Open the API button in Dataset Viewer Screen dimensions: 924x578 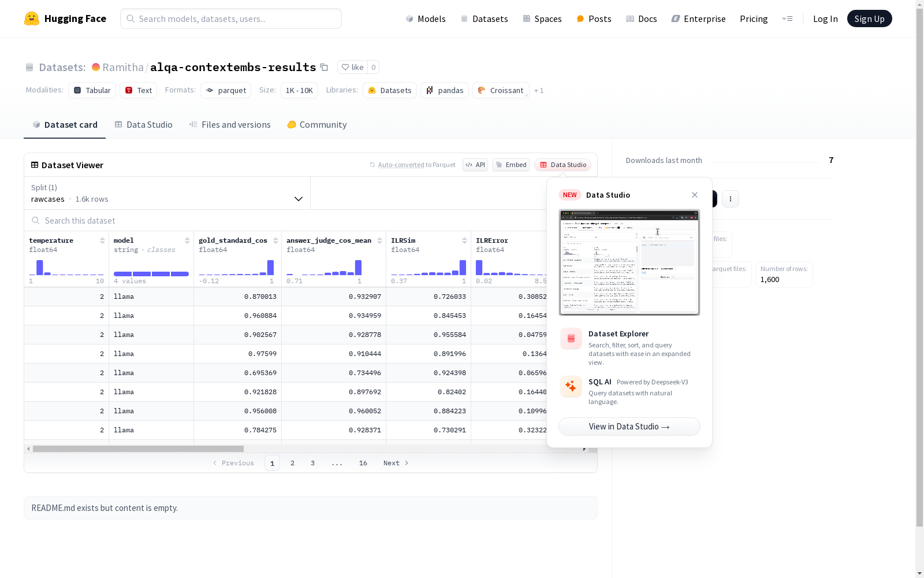pyautogui.click(x=475, y=165)
